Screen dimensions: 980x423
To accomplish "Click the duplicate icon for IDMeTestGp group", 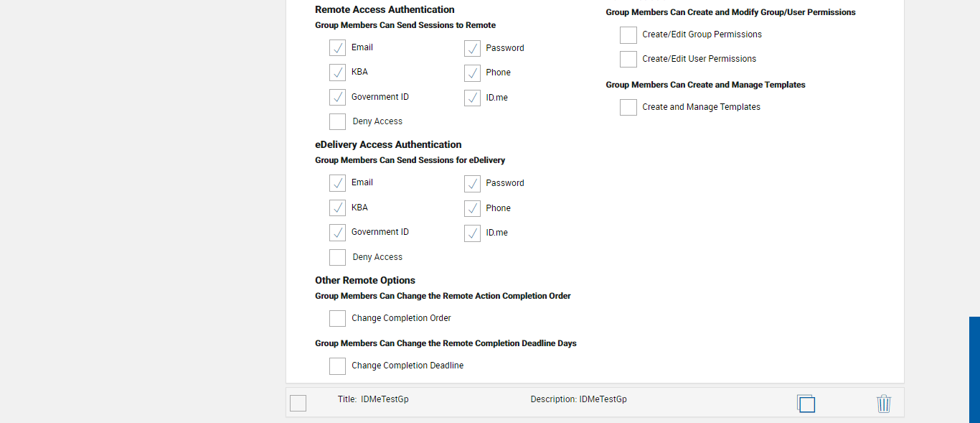I will point(806,404).
